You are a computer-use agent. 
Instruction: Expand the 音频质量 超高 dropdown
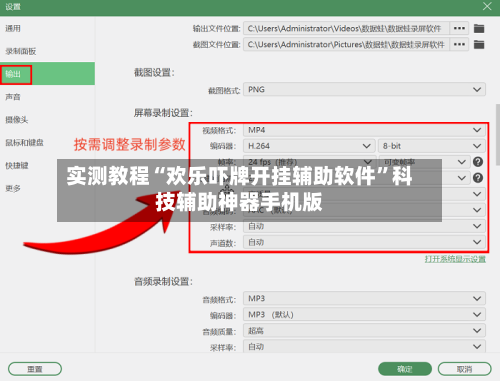[x=364, y=331]
